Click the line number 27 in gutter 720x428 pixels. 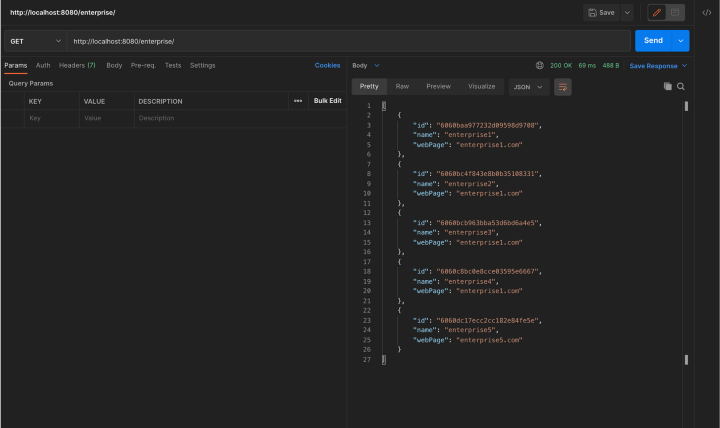click(x=366, y=360)
